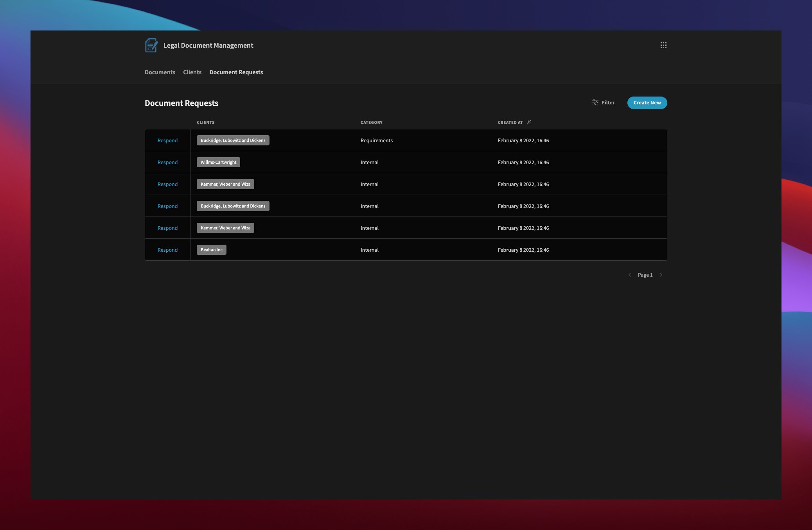Click Respond link for Willms-Cartwright row
Viewport: 812px width, 530px height.
pyautogui.click(x=168, y=161)
